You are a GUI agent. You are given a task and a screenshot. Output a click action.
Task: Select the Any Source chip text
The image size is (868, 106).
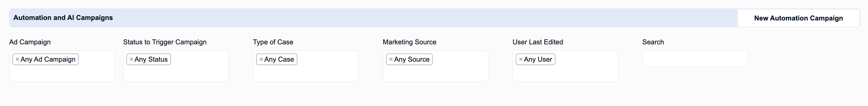coord(412,59)
